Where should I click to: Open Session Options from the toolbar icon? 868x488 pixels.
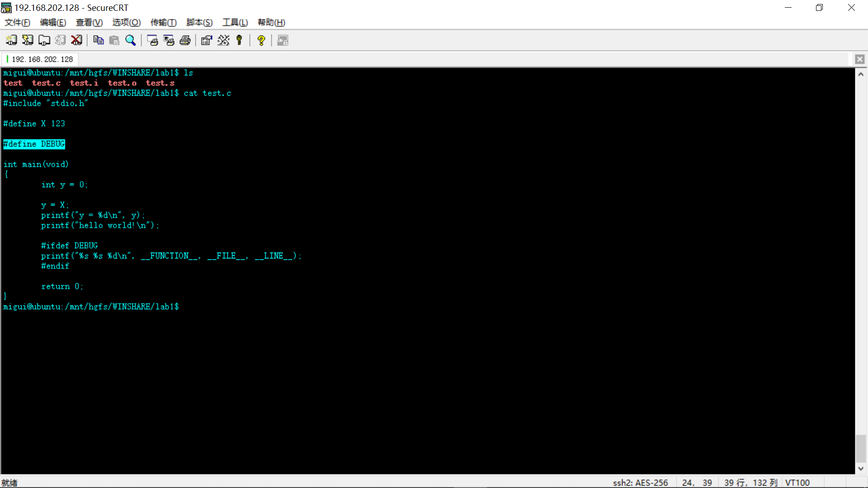207,40
